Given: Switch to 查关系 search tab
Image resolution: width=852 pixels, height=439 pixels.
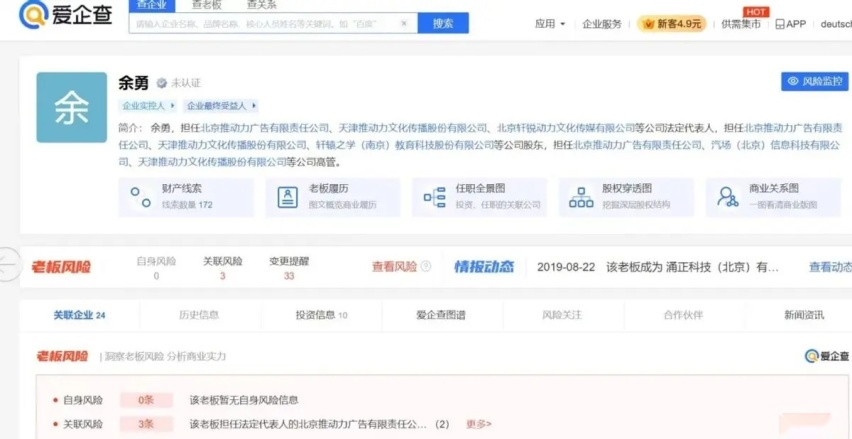Looking at the screenshot, I should pos(261,5).
